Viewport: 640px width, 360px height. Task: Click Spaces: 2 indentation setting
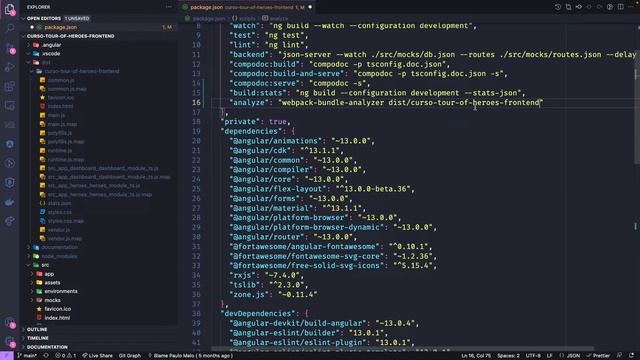[x=508, y=356]
